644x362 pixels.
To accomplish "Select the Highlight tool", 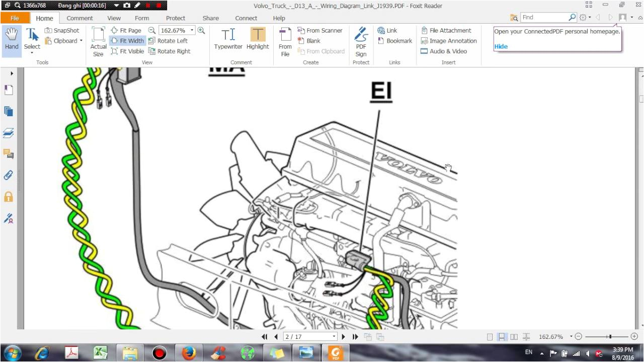I will click(x=258, y=38).
